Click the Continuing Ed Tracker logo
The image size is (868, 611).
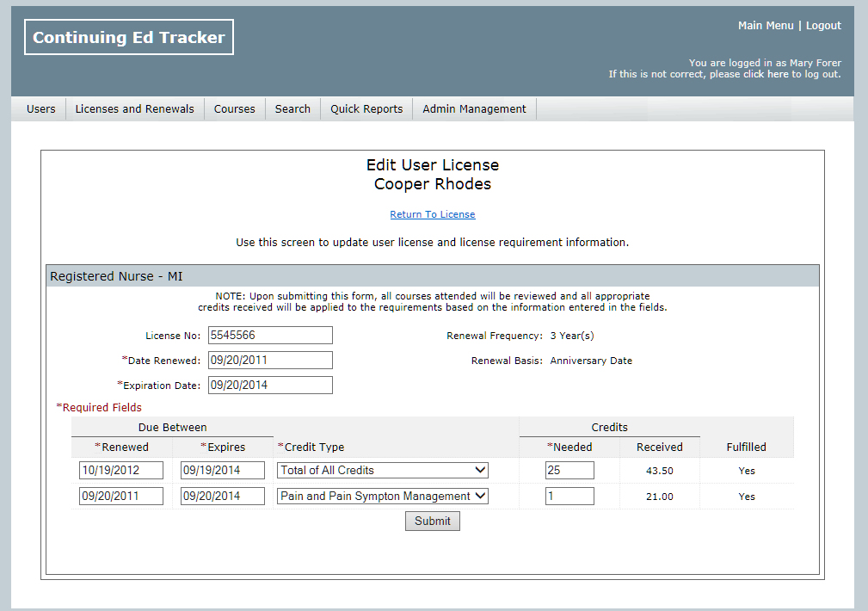click(x=129, y=37)
